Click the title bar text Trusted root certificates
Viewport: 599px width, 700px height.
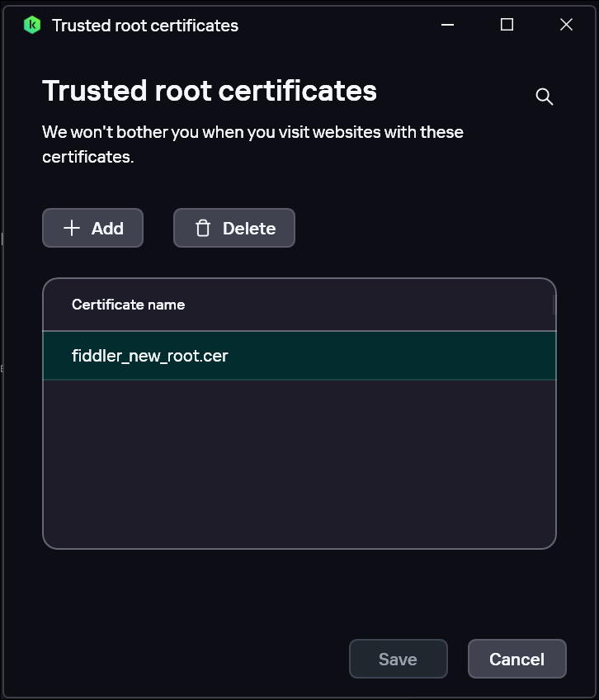click(145, 26)
